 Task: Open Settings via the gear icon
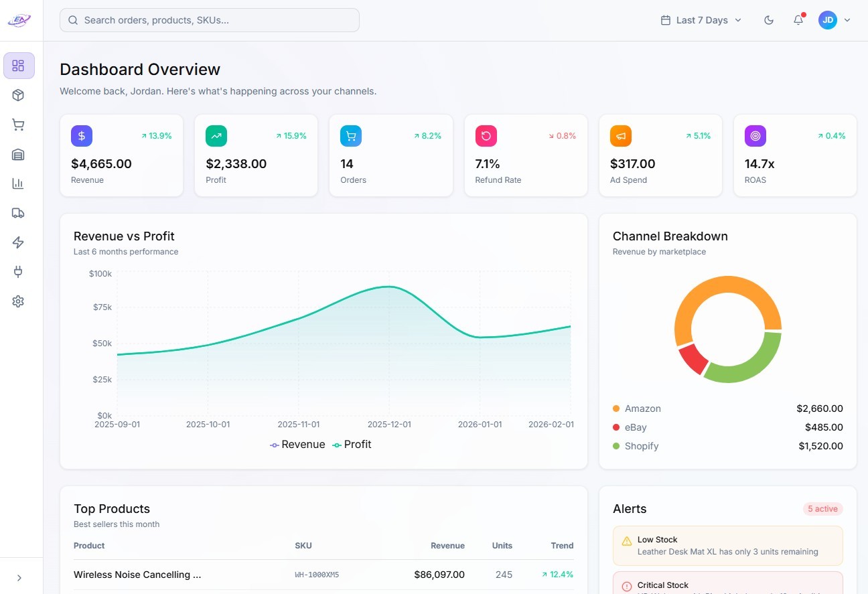(18, 301)
